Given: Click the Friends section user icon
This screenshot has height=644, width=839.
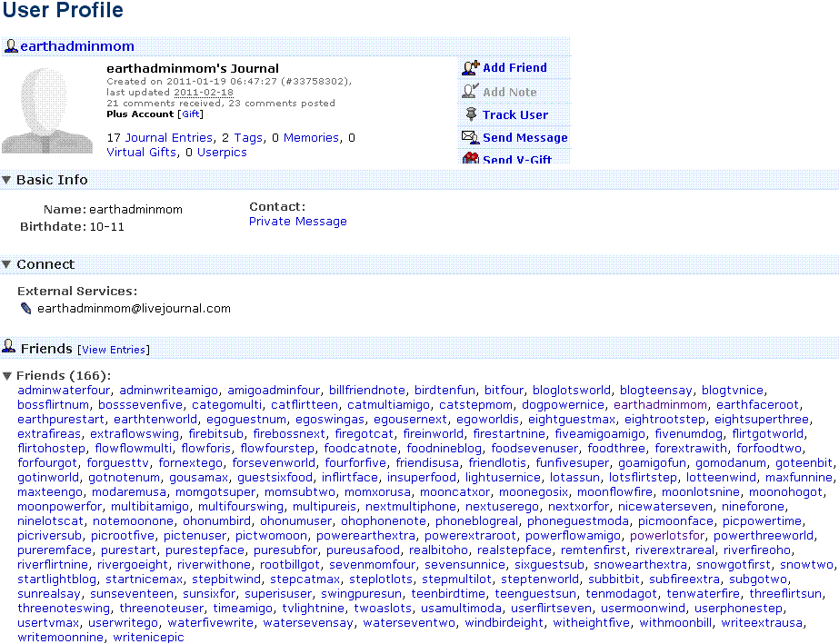Looking at the screenshot, I should point(9,348).
